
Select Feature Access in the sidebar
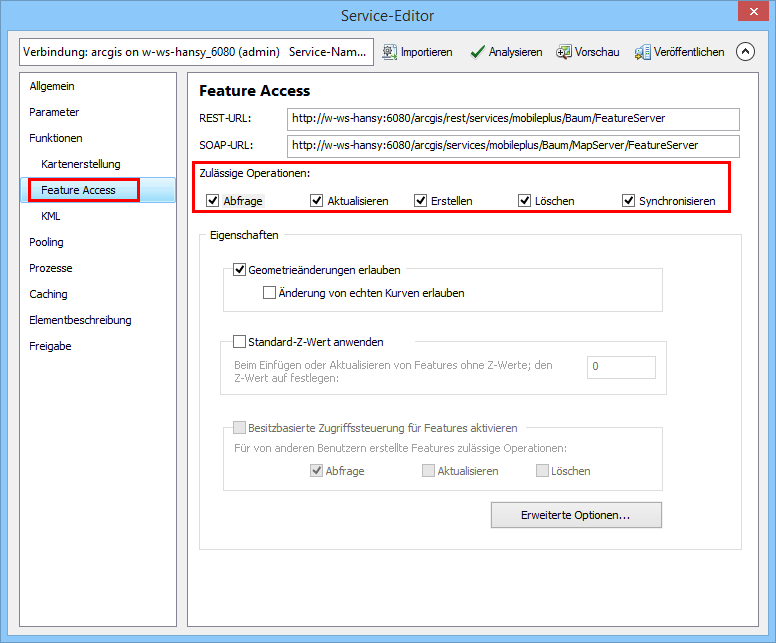point(97,190)
